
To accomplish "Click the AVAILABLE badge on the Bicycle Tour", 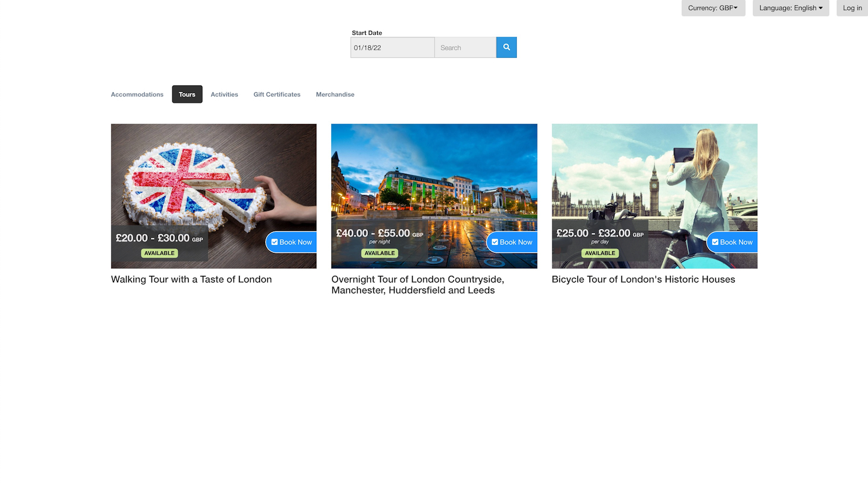I will click(x=600, y=253).
